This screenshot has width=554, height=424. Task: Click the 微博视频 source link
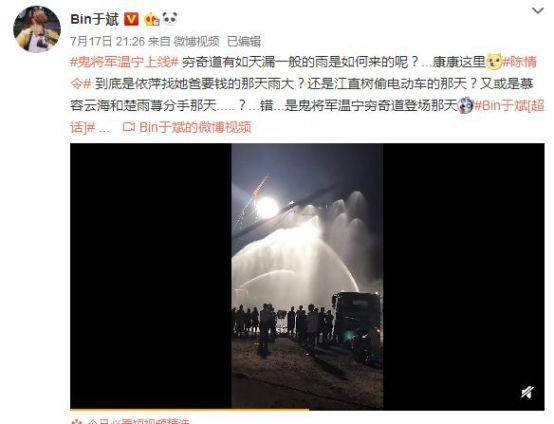point(196,41)
